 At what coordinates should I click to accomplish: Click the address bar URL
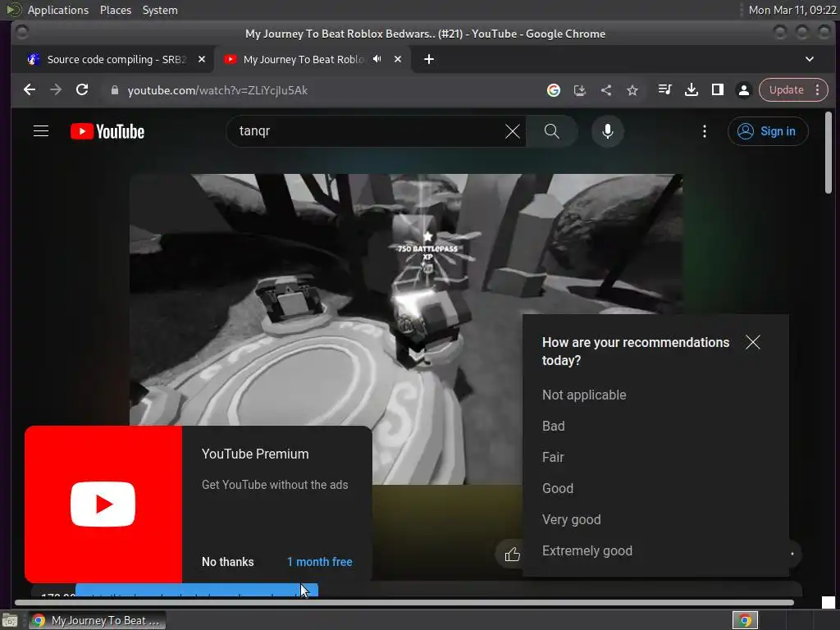click(x=217, y=90)
